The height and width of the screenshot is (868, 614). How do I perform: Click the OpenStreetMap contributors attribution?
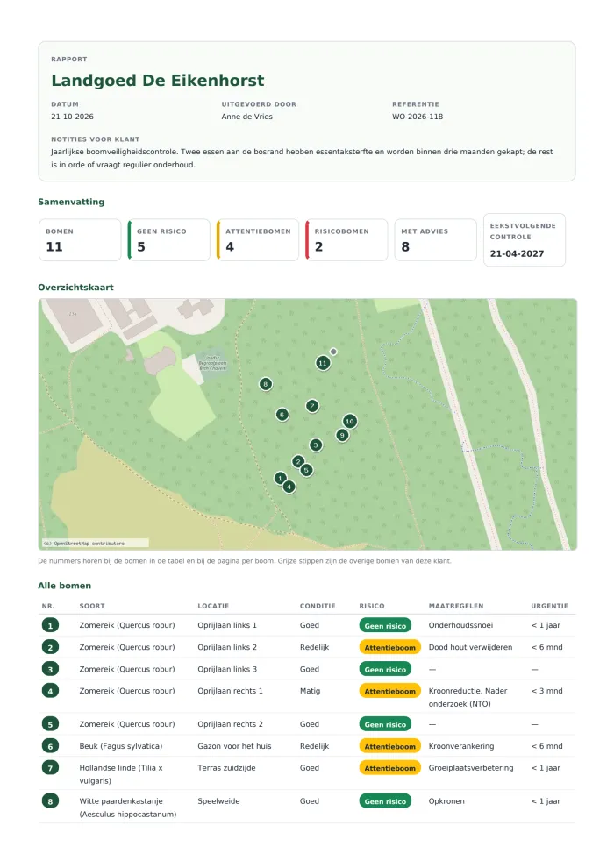pos(96,543)
